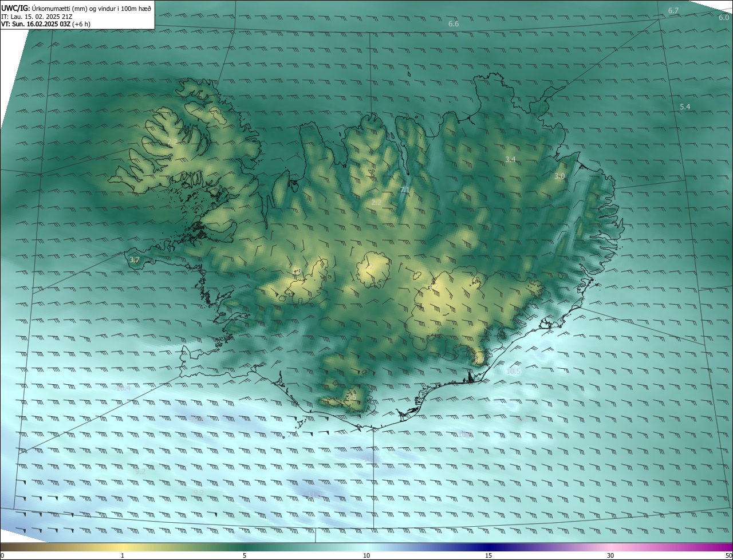This screenshot has width=733, height=560.
Task: Click the colorbar tick label 50
Action: 728,556
